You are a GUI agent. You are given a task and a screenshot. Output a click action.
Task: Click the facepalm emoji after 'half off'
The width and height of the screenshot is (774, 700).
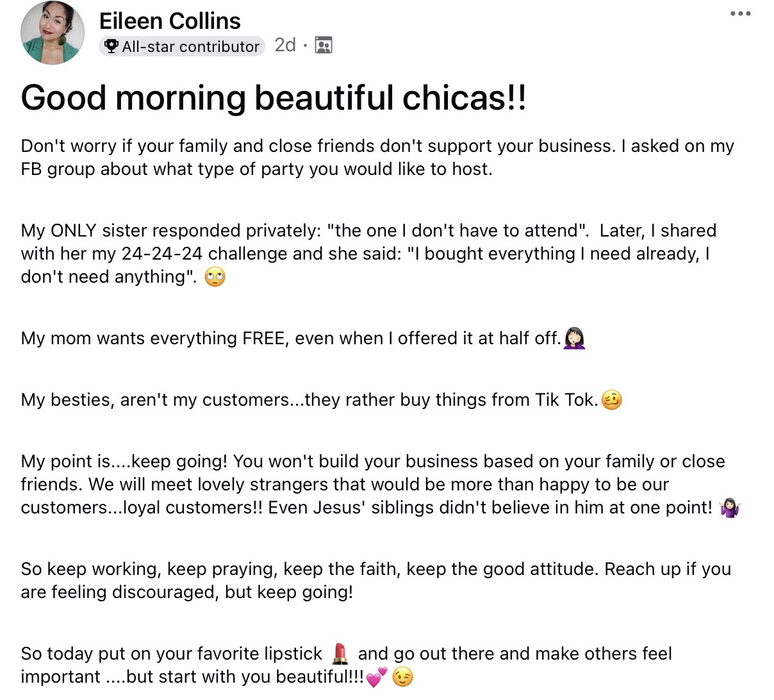tap(575, 338)
